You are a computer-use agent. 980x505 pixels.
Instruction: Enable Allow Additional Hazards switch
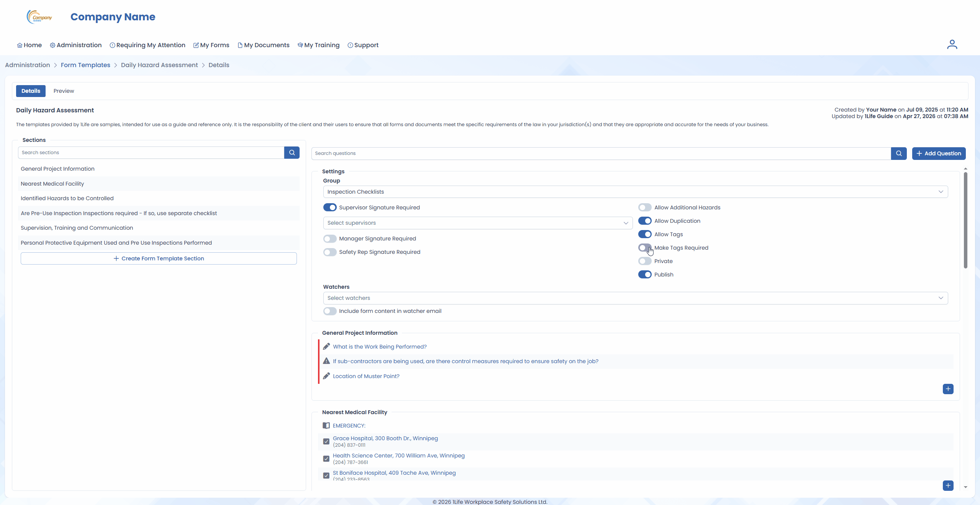coord(645,207)
